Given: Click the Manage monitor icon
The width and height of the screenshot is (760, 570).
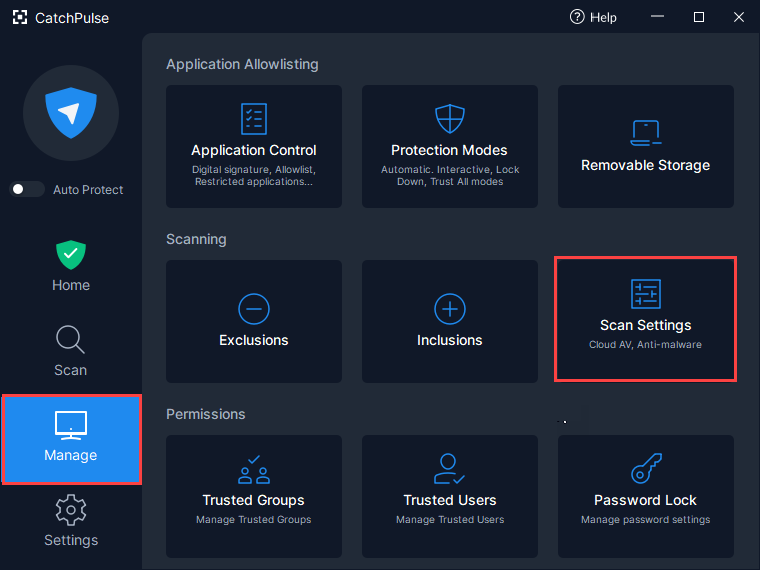Looking at the screenshot, I should click(x=71, y=425).
